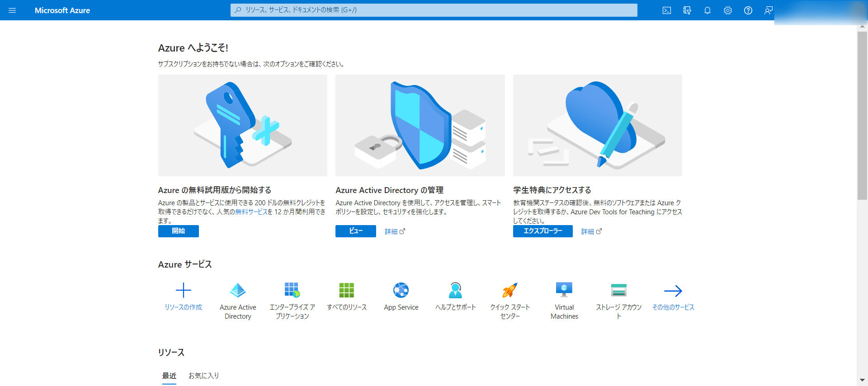Select the お気に入り tab under リソース
The width and height of the screenshot is (868, 386).
tap(204, 376)
